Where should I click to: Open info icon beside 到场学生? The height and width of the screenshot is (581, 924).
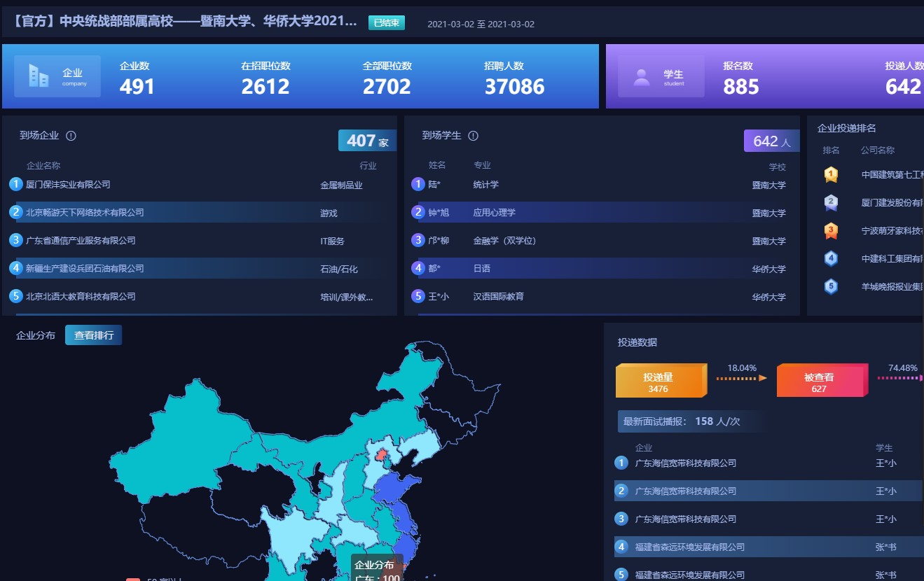[473, 136]
